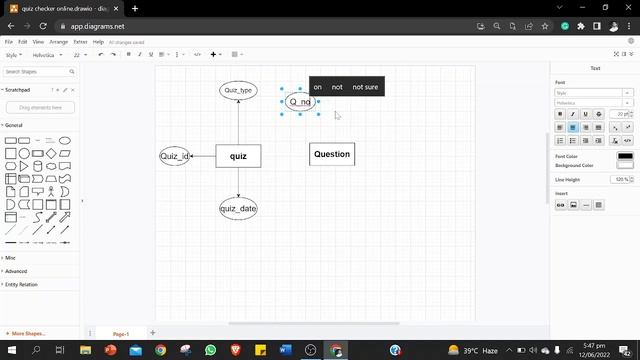Viewport: 640px width, 360px height.
Task: Open the Helvetica dropdown in Text panel
Action: [x=593, y=103]
